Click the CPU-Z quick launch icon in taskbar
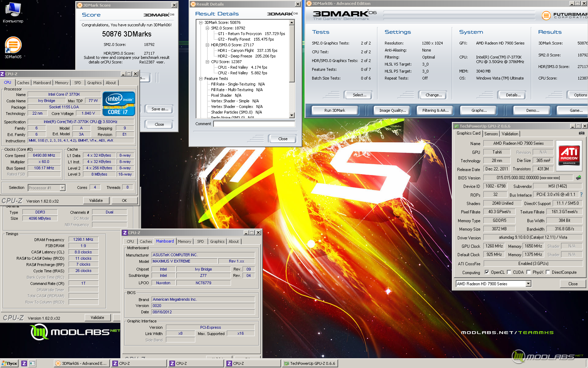Viewport: 588px width, 368px height. click(24, 363)
